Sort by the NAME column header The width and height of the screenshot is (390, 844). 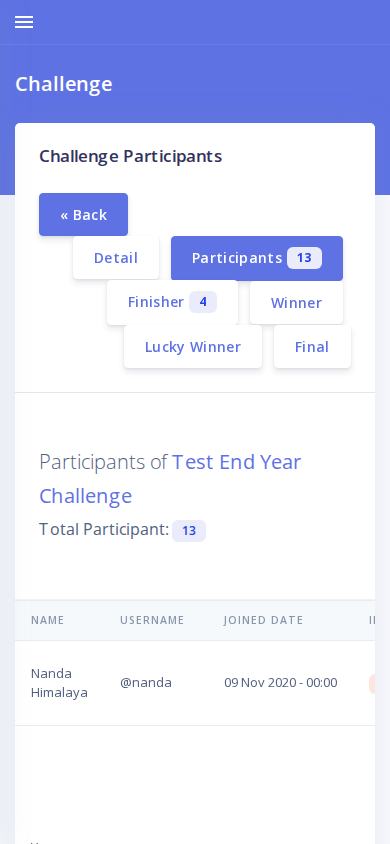point(47,620)
